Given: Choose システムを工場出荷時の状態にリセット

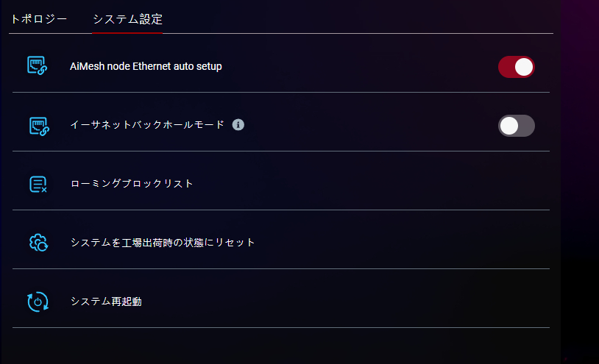Looking at the screenshot, I should [x=163, y=242].
